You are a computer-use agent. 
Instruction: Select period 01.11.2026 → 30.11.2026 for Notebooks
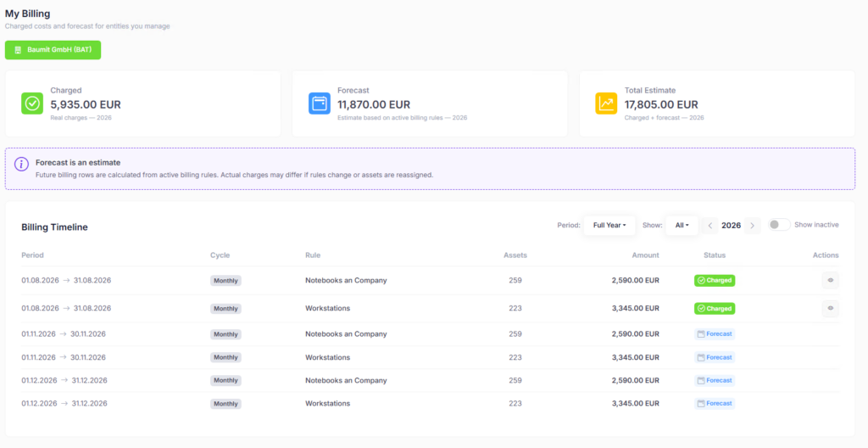point(64,333)
